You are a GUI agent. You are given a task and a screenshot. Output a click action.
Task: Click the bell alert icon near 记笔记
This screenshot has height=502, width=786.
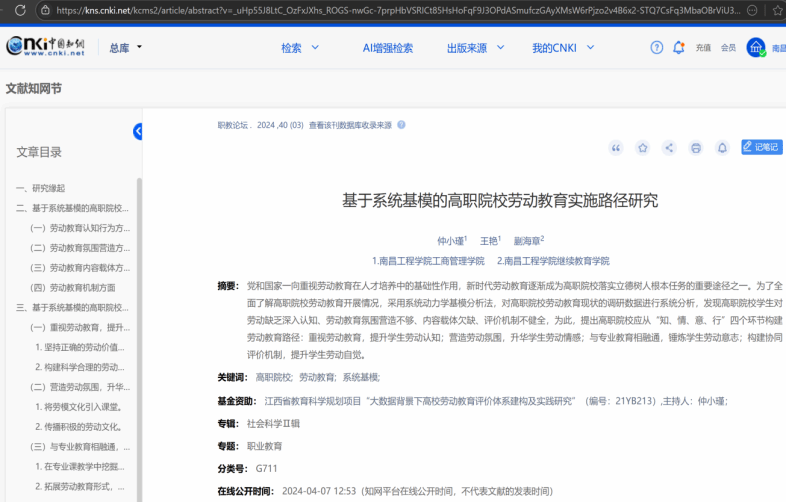(x=722, y=148)
